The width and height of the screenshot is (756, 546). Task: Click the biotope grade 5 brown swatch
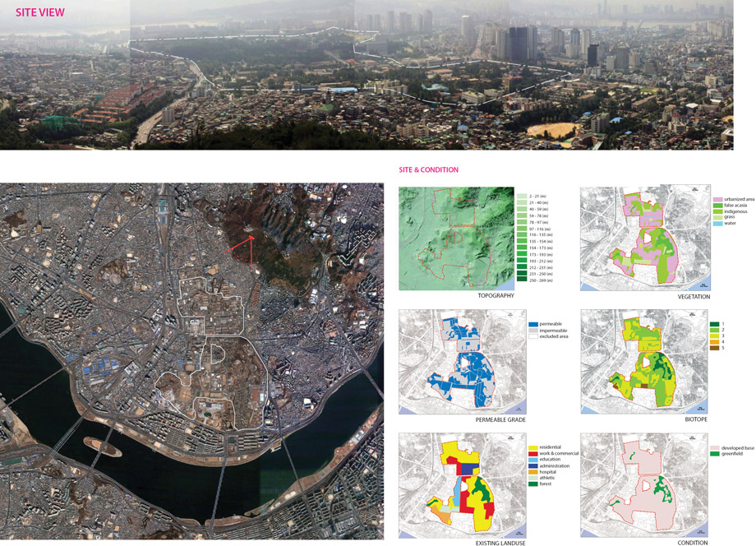[712, 349]
